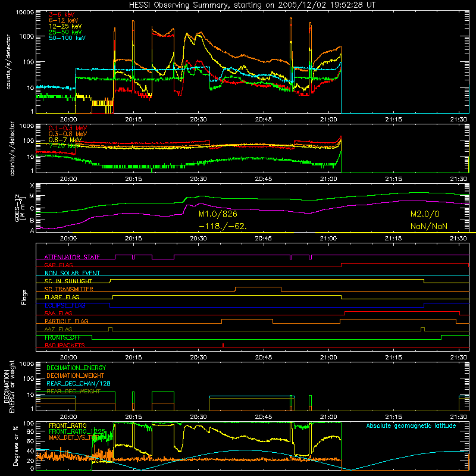Select the SAA_FLAG label
The image size is (476, 476).
pyautogui.click(x=58, y=314)
